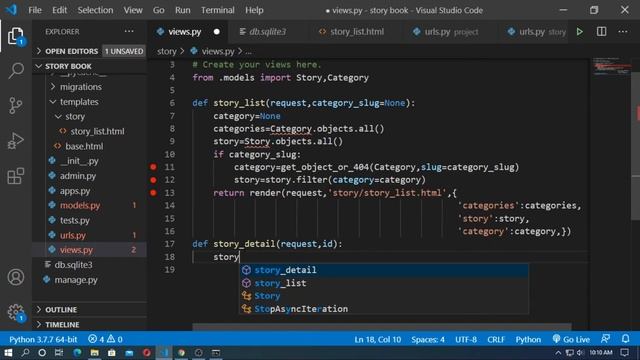Choose story_list autocomplete suggestion
Screen dimensions: 640x360
point(384,283)
